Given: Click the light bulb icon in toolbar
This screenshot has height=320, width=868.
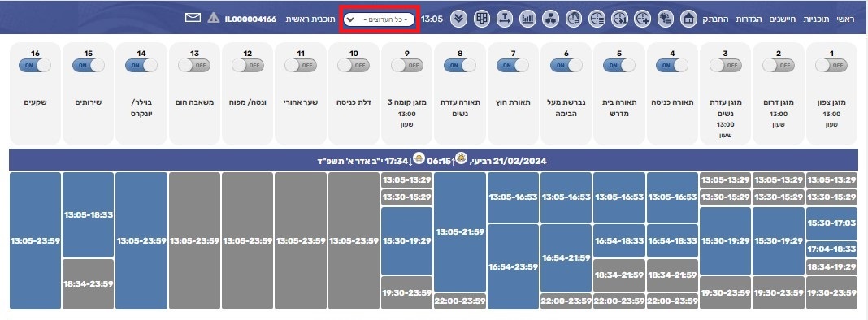Looking at the screenshot, I should pyautogui.click(x=666, y=19).
